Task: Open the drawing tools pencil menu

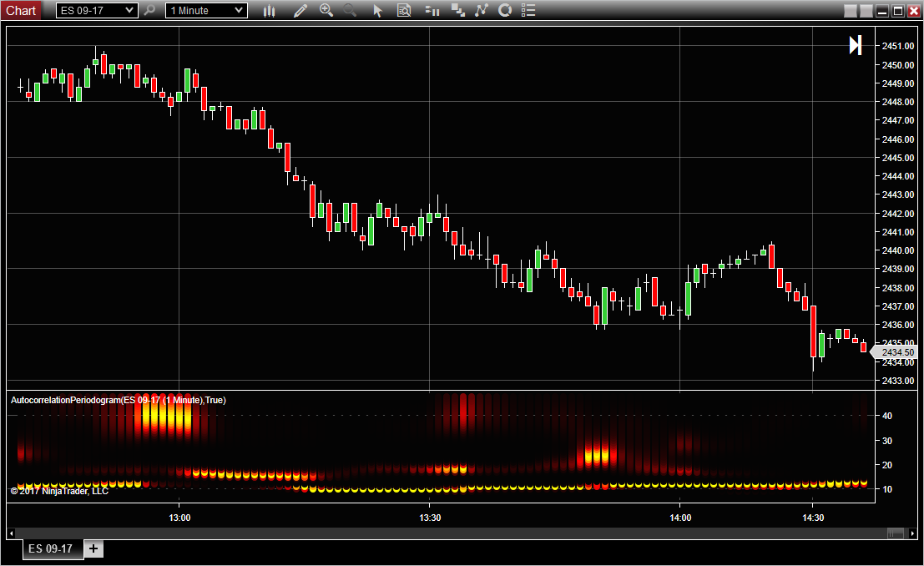Action: click(x=300, y=11)
